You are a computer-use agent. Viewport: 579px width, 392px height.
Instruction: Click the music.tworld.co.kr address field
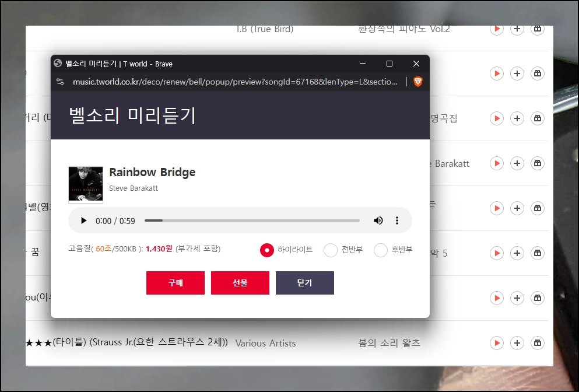[x=235, y=82]
